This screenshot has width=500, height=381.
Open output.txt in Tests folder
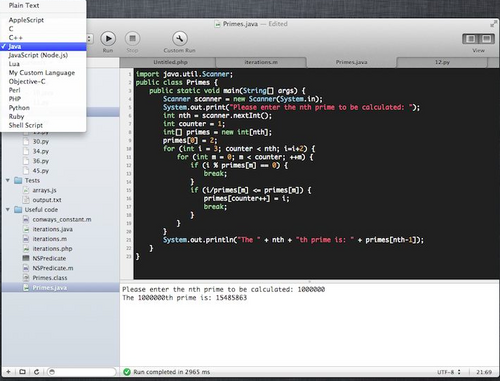pos(47,200)
